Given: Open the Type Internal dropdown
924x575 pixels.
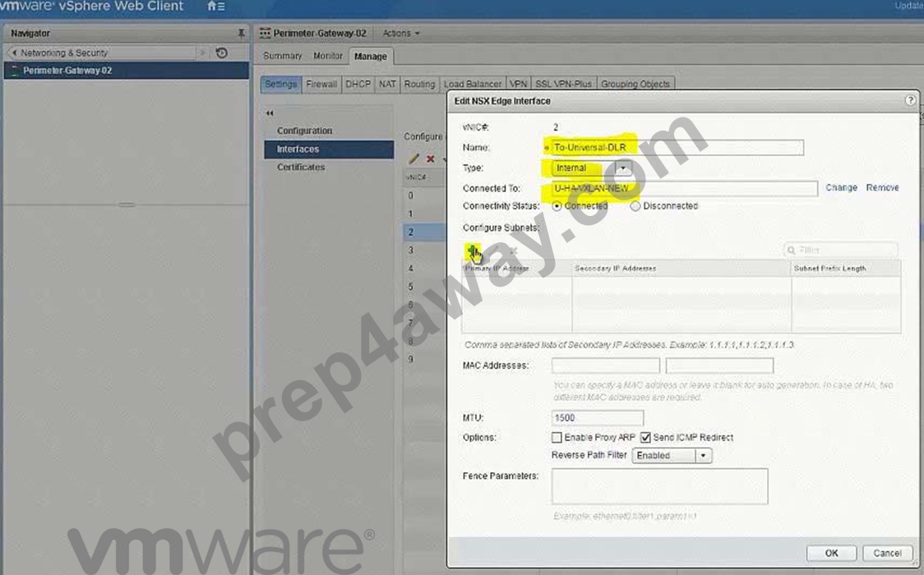Looking at the screenshot, I should pyautogui.click(x=592, y=168).
